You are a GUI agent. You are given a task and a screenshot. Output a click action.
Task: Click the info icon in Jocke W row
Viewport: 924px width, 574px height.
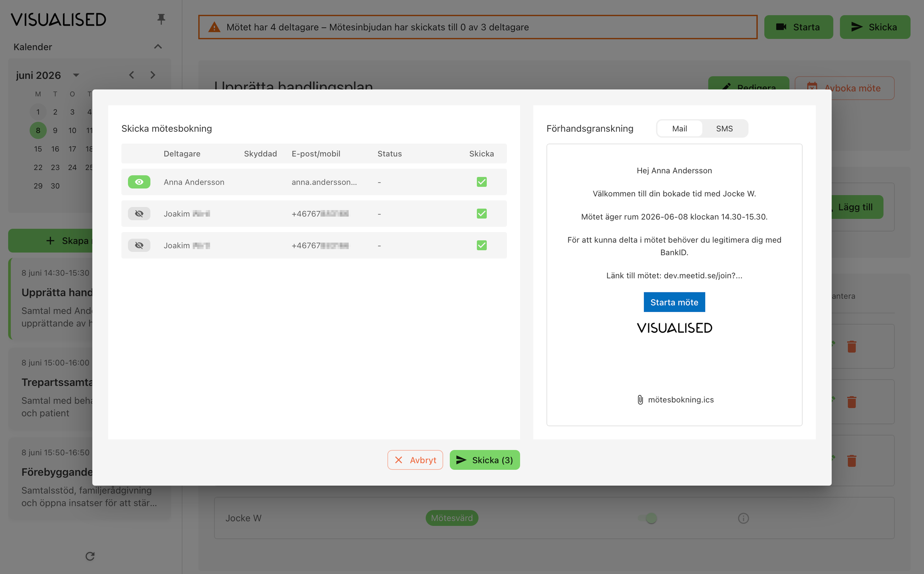click(x=743, y=518)
